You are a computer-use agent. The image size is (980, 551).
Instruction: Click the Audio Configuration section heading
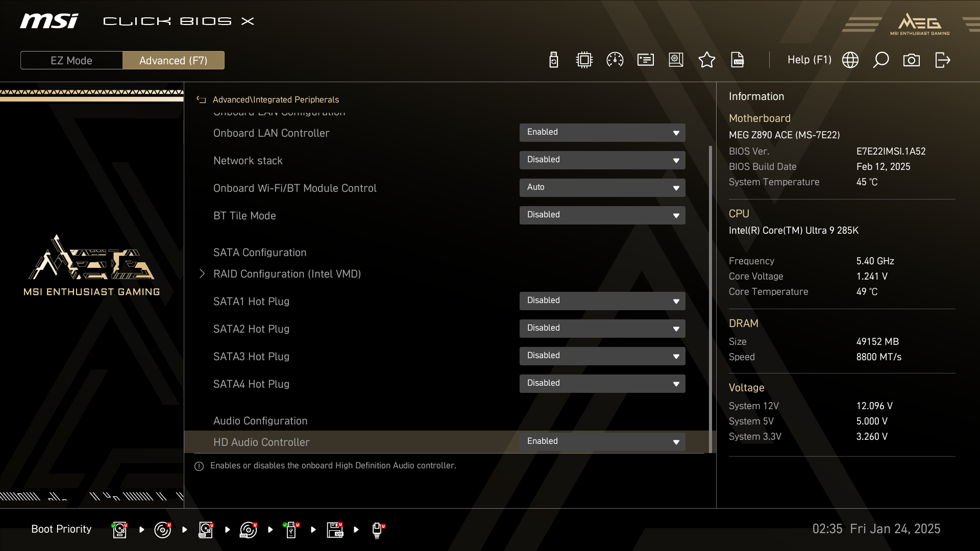pos(260,421)
